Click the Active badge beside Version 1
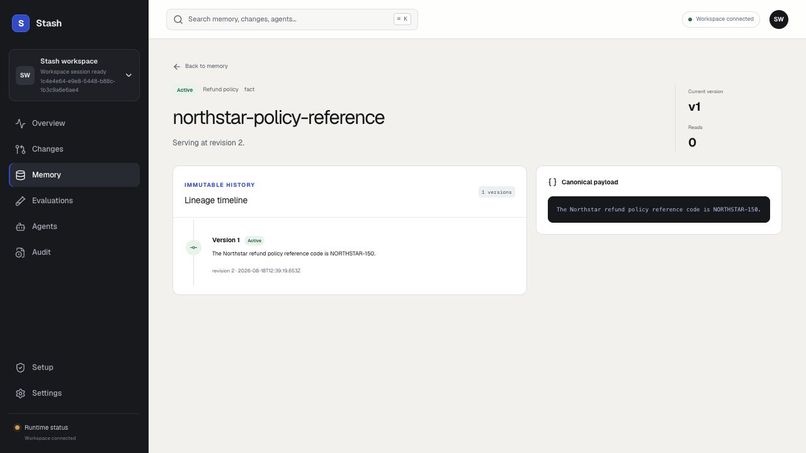Image resolution: width=806 pixels, height=453 pixels. coord(254,240)
